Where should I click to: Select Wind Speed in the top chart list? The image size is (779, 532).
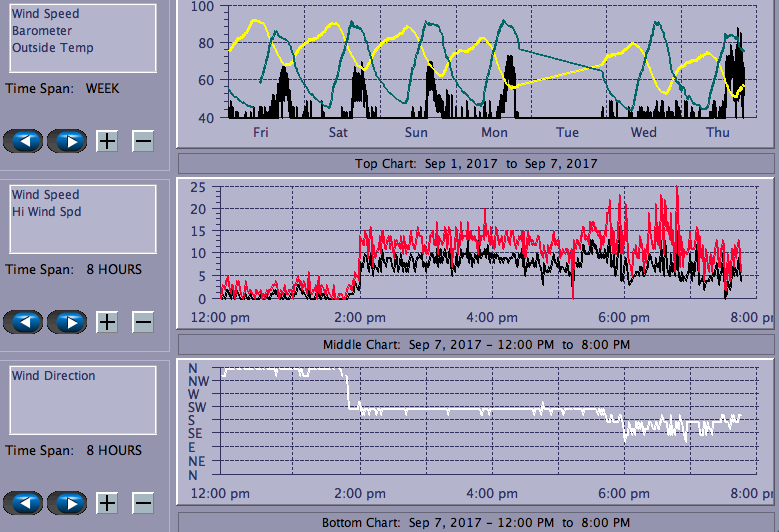tap(45, 14)
